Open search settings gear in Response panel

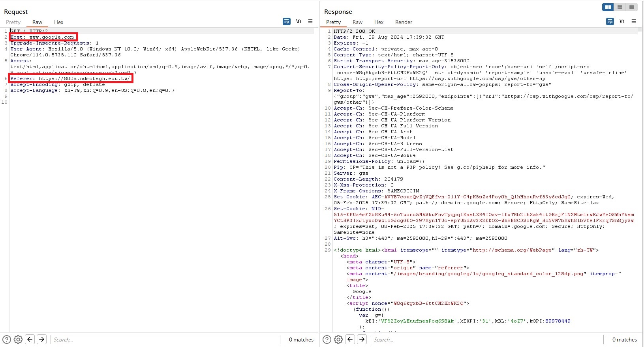[x=338, y=340]
